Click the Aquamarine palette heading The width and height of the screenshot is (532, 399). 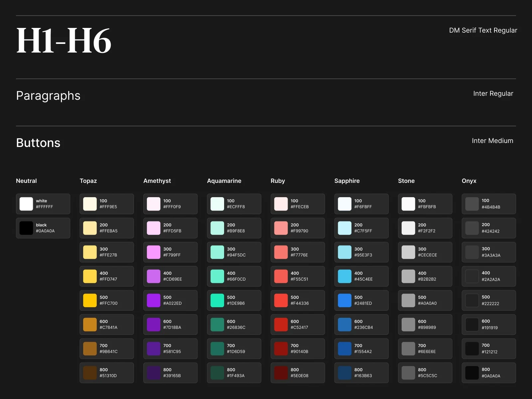click(x=224, y=181)
